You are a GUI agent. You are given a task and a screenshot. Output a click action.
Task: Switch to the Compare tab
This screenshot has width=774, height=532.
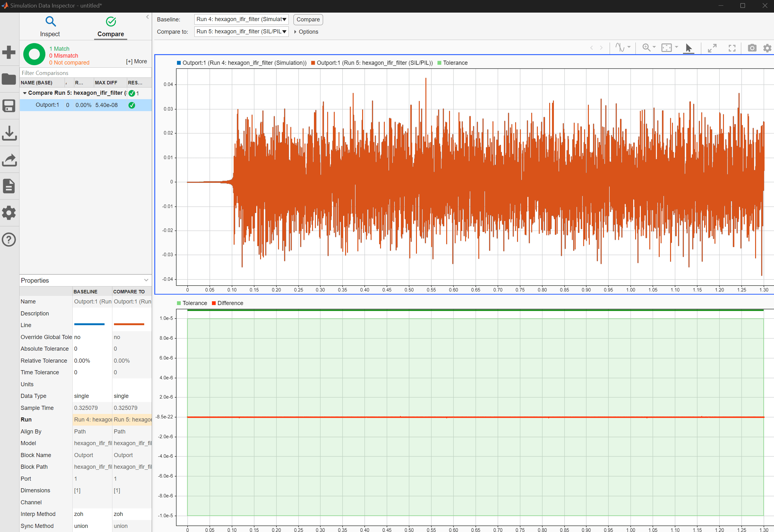(111, 27)
